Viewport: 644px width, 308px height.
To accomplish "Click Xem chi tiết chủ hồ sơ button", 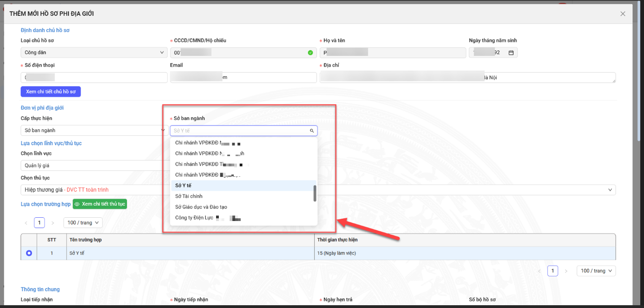I will click(51, 92).
